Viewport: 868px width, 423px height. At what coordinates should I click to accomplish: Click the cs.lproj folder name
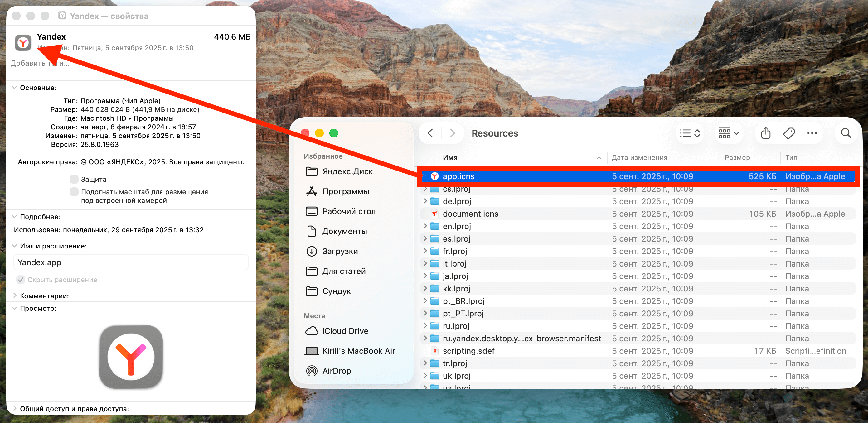click(x=456, y=189)
